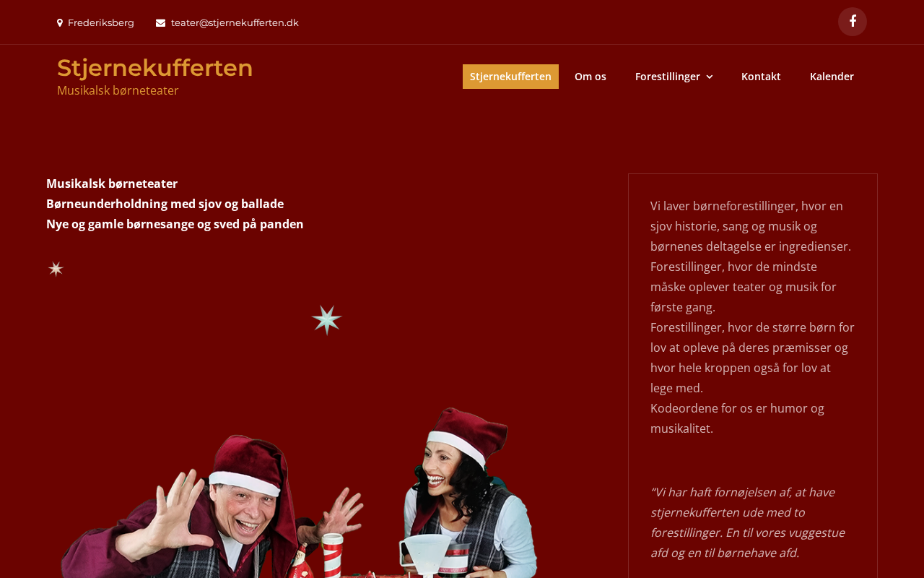Screen dimensions: 924x578
Task: Click the paragraph about børneforestillinger in sidebar
Action: 752,317
